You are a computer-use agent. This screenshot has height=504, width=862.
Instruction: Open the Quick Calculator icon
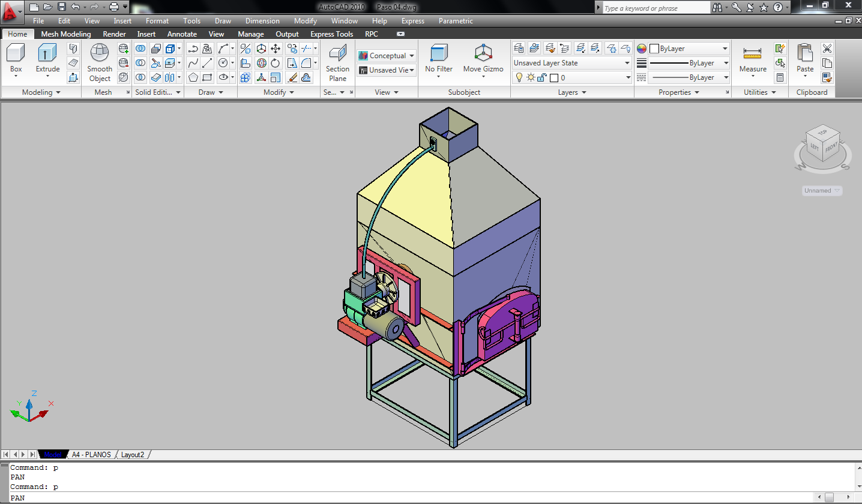tap(780, 77)
